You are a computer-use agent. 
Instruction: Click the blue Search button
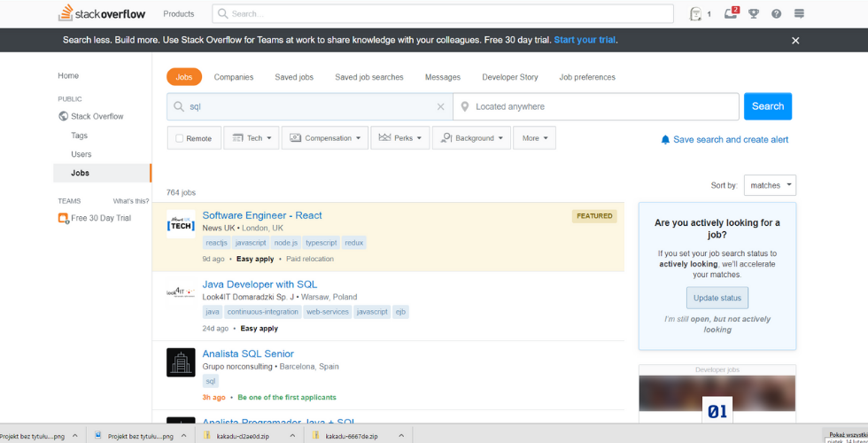click(x=768, y=106)
